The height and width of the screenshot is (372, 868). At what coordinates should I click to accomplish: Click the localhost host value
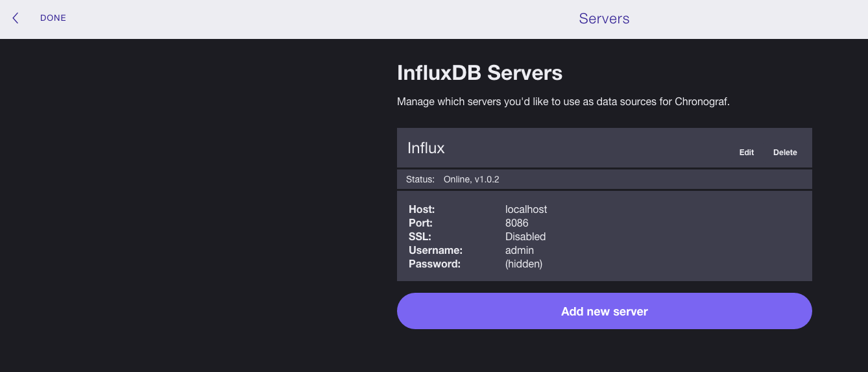coord(526,210)
